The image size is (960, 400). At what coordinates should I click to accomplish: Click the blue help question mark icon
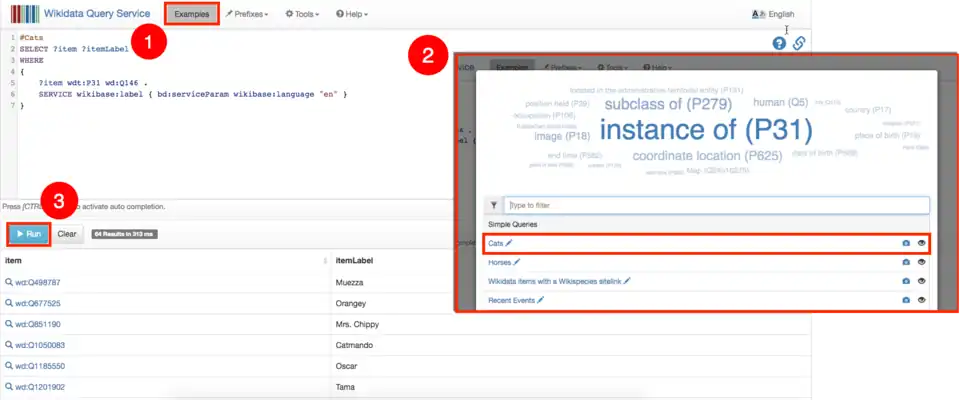pyautogui.click(x=779, y=43)
